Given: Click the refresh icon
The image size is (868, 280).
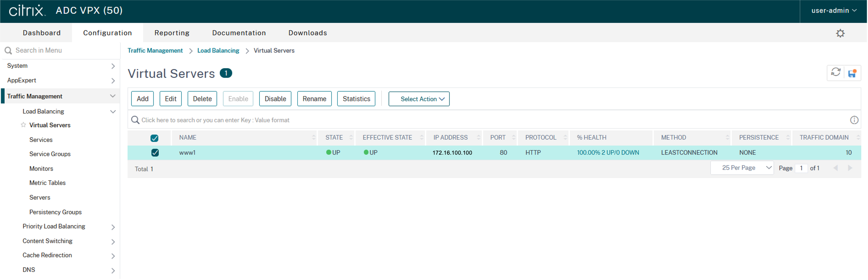Looking at the screenshot, I should coord(835,72).
